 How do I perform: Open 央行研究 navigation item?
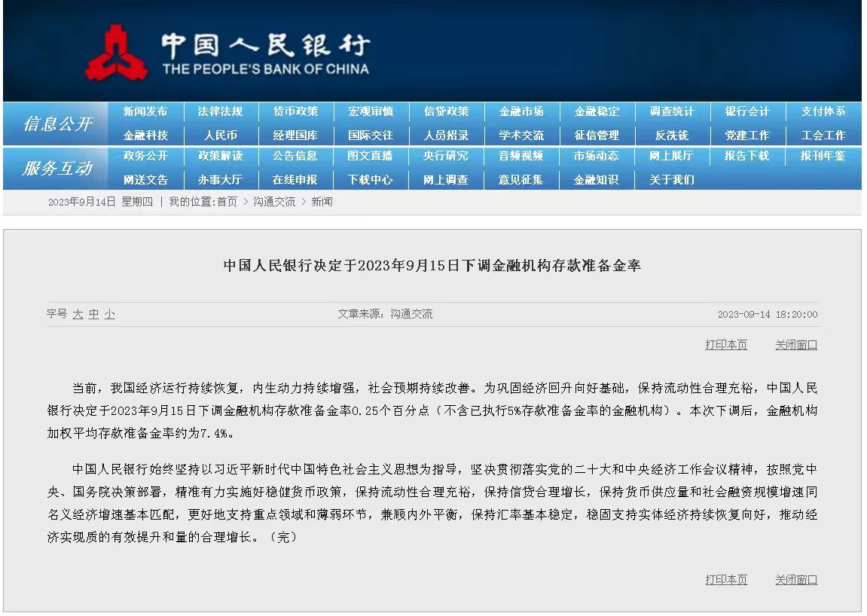point(446,156)
